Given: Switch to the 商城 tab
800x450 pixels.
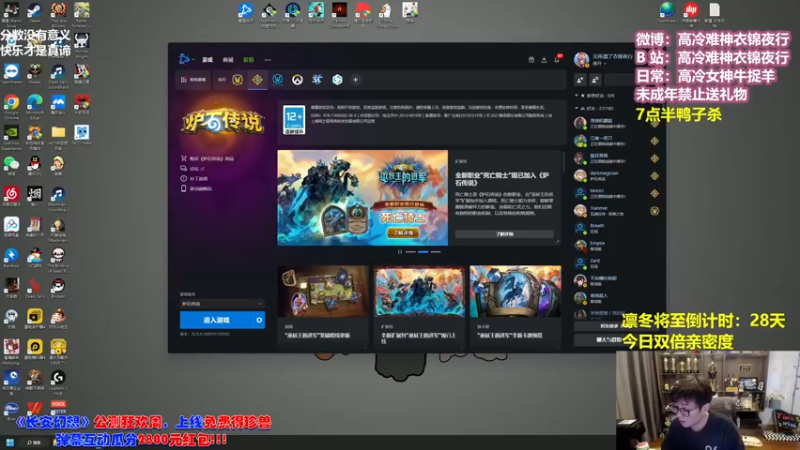Looking at the screenshot, I should point(228,60).
